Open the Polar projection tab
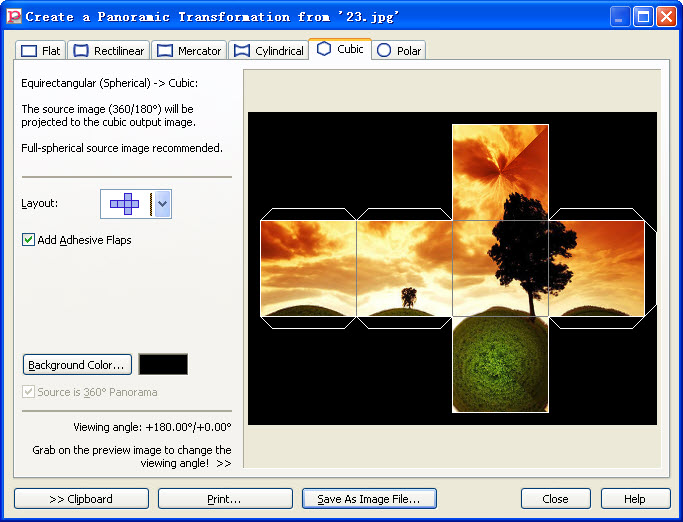 tap(399, 51)
